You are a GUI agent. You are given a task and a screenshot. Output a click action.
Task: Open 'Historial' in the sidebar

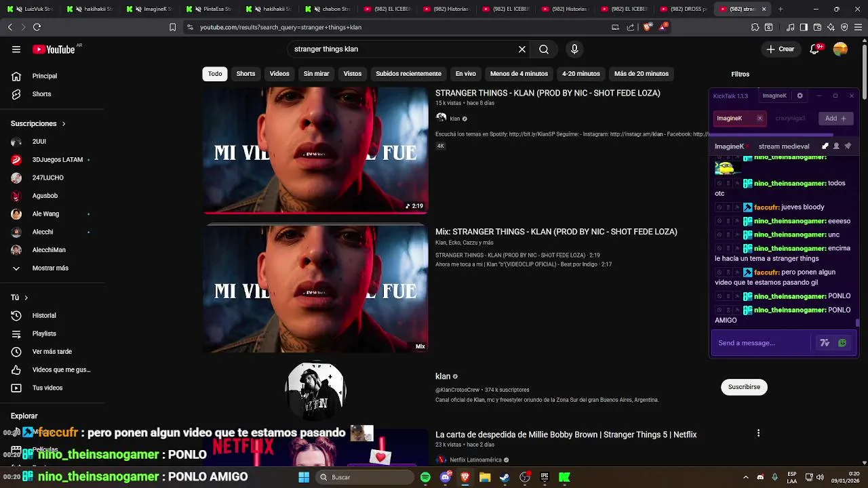[44, 315]
